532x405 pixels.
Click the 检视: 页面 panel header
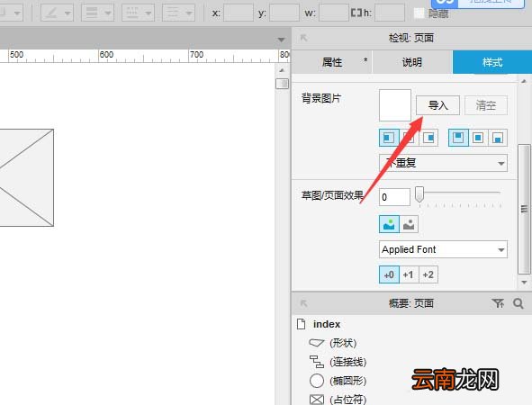pos(411,38)
